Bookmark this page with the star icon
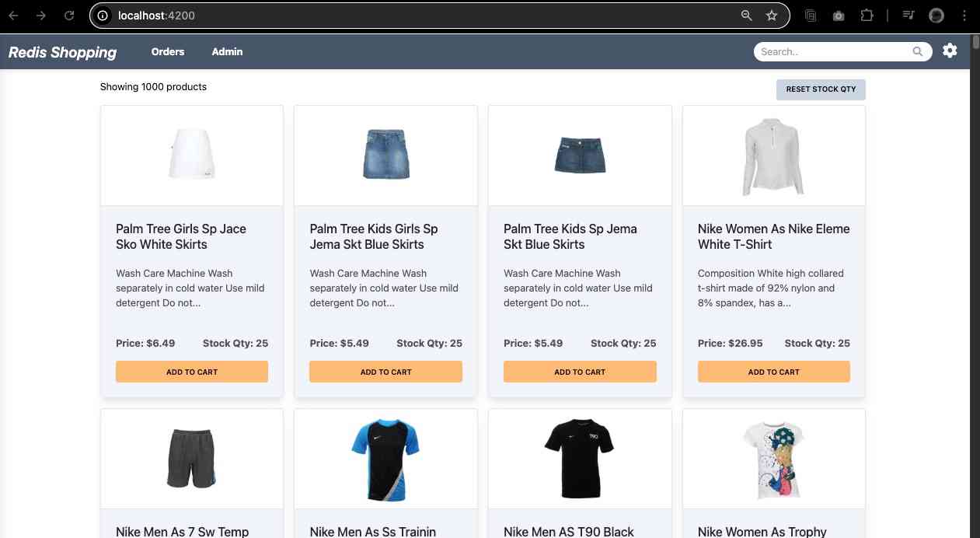The height and width of the screenshot is (538, 980). point(771,16)
